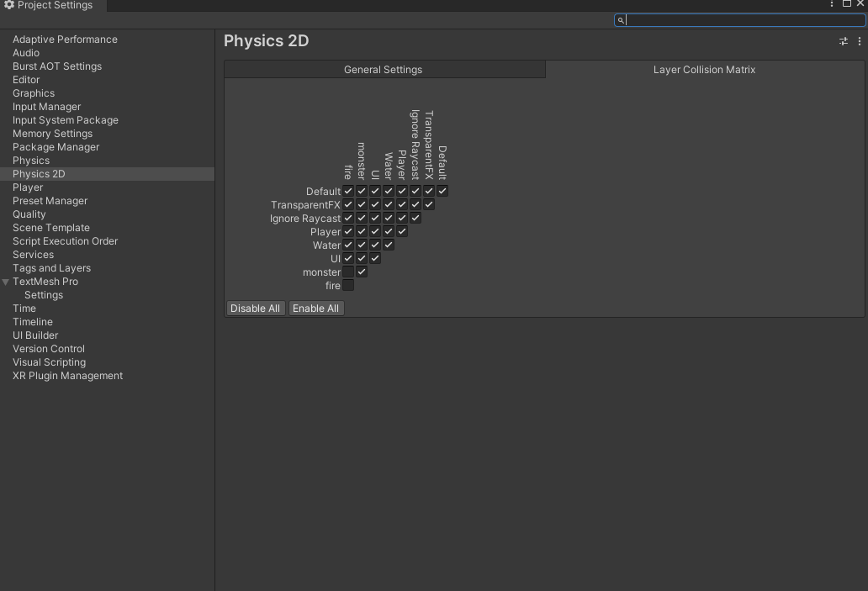Select Input System Package
This screenshot has width=868, height=591.
coord(66,120)
